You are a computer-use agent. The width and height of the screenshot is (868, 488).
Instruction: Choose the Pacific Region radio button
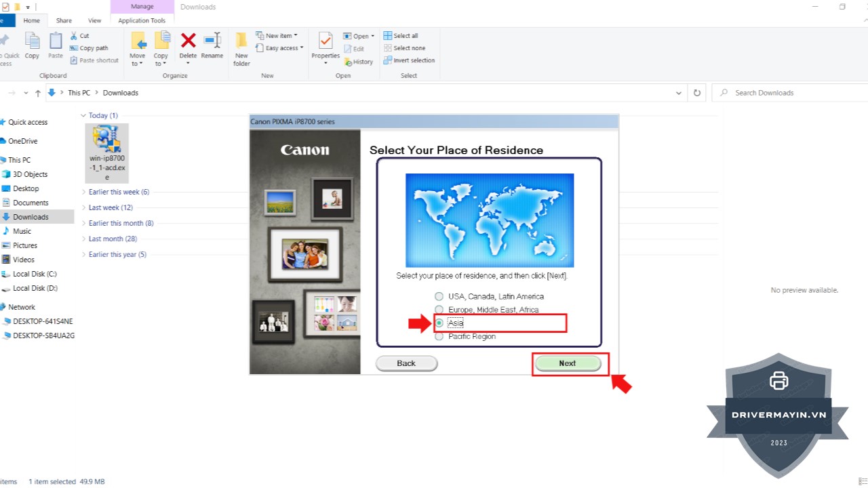coord(439,336)
